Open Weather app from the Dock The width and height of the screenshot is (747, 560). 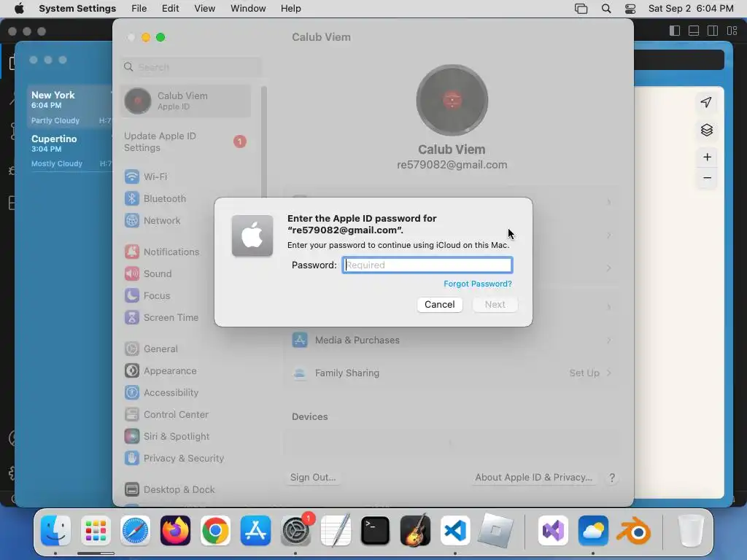click(x=593, y=531)
